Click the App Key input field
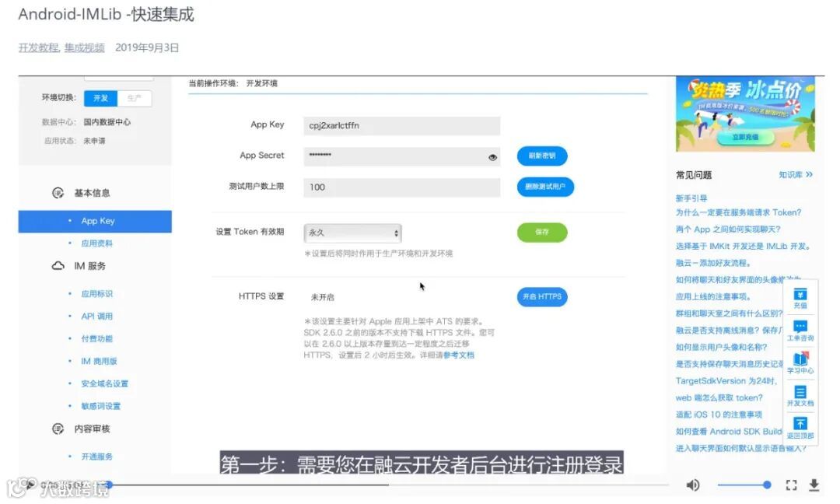 [x=402, y=126]
